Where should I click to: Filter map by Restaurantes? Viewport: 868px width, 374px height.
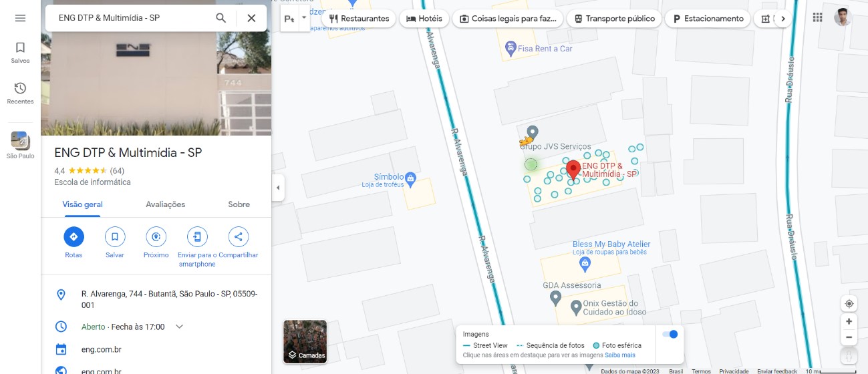click(359, 19)
